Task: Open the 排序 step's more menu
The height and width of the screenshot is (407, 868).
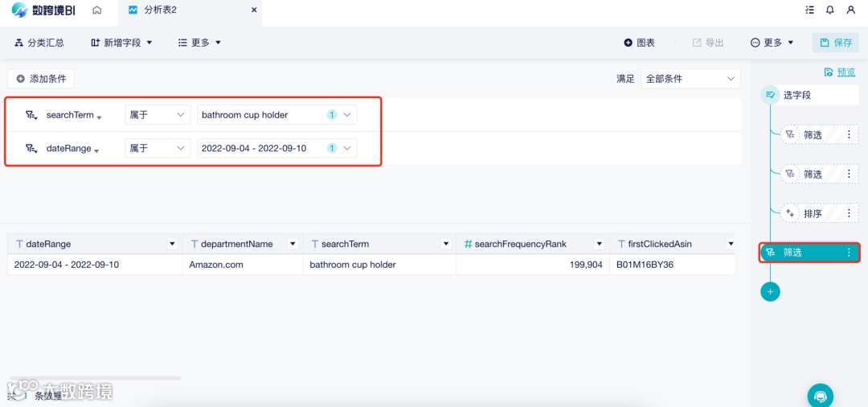Action: pyautogui.click(x=850, y=213)
